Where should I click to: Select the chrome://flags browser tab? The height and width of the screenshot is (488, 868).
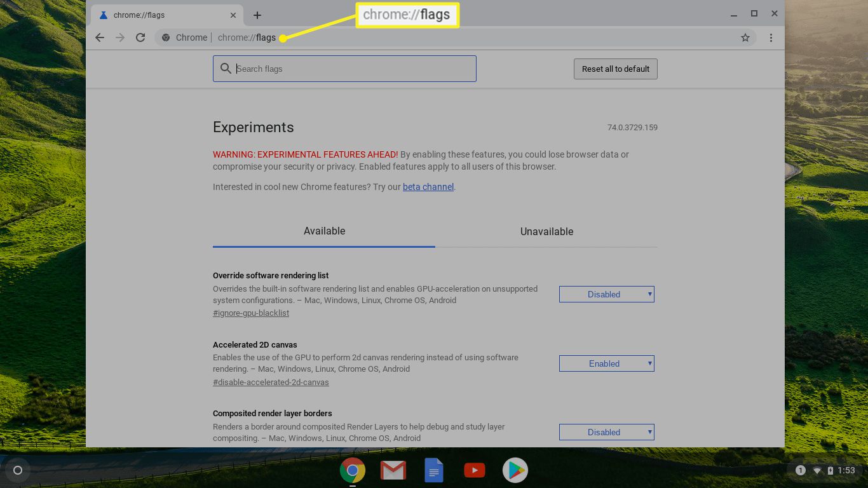coord(166,15)
